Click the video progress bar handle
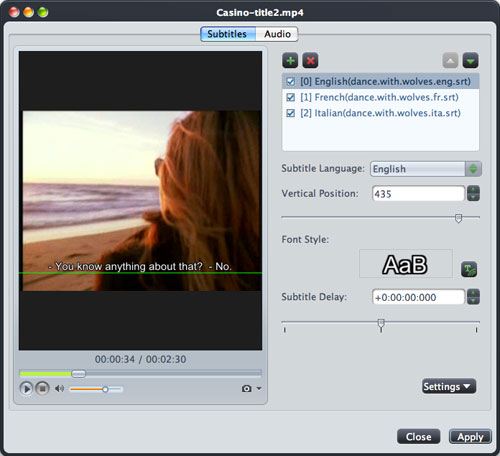Image resolution: width=500 pixels, height=456 pixels. pyautogui.click(x=79, y=374)
